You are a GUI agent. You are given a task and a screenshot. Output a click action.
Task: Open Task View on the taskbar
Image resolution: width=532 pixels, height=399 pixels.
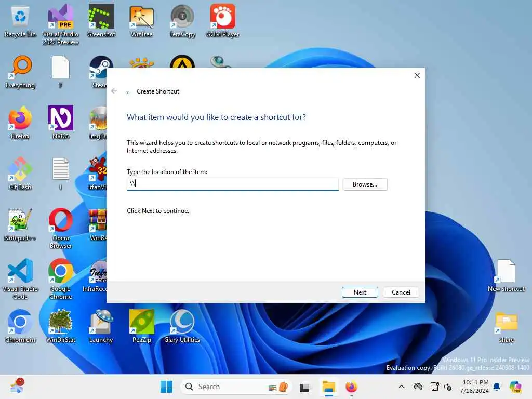pos(304,387)
